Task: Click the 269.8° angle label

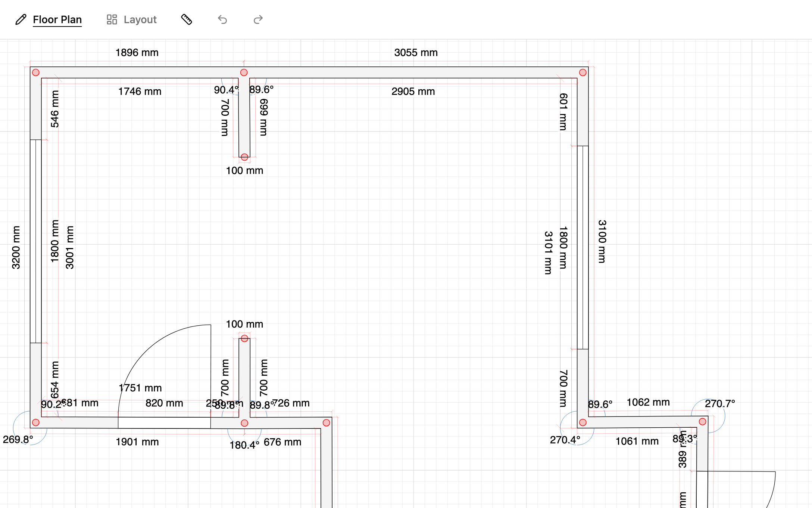Action: point(18,440)
